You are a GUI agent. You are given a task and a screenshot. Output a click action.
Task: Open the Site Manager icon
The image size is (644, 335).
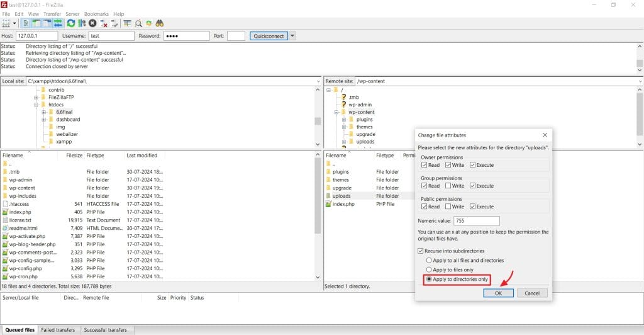pyautogui.click(x=6, y=23)
